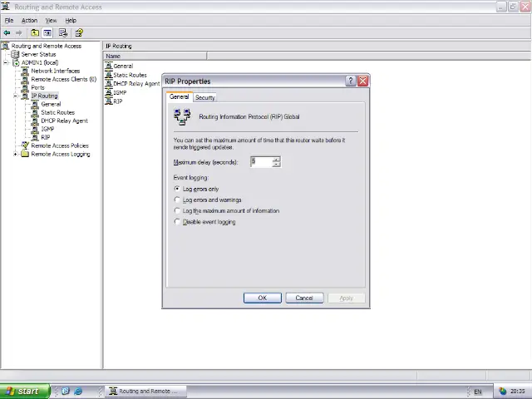Screen dimensions: 532x399
Task: Click the Remote Access Clients tree icon
Action: [x=25, y=80]
